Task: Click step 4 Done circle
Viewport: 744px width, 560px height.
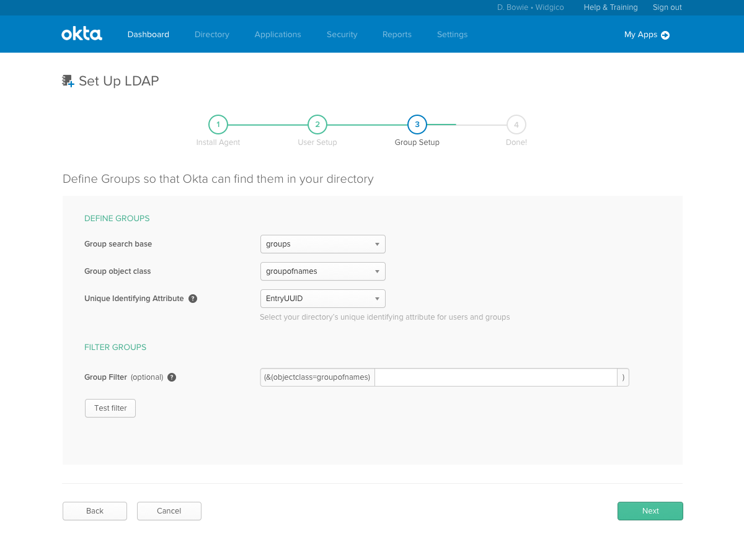Action: [516, 125]
